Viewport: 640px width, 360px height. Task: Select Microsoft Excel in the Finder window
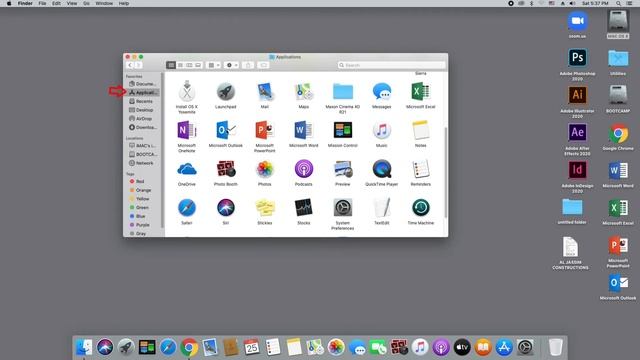pyautogui.click(x=421, y=92)
